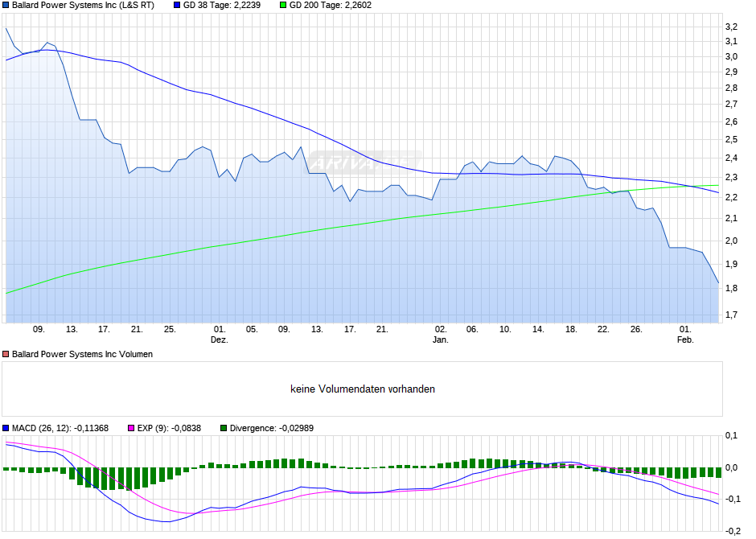The height and width of the screenshot is (539, 756).
Task: Click the 'keine Volumendaten vorhanden' message
Action: (x=363, y=389)
